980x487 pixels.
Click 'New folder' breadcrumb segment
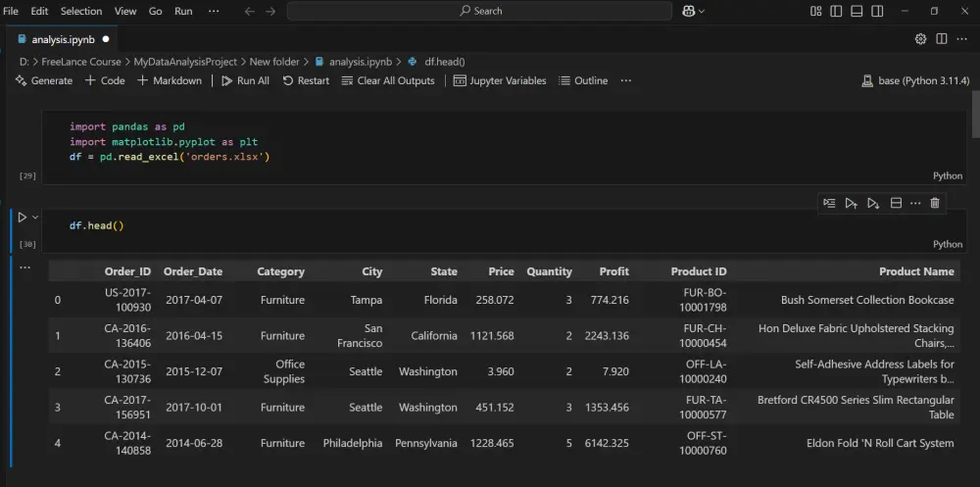click(x=274, y=62)
